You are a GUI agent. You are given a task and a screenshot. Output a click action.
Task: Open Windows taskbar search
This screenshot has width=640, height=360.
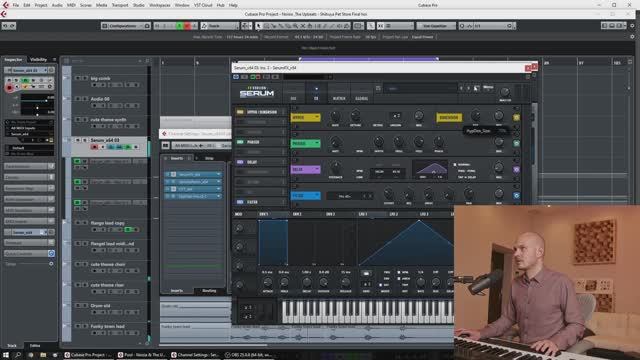click(18, 355)
